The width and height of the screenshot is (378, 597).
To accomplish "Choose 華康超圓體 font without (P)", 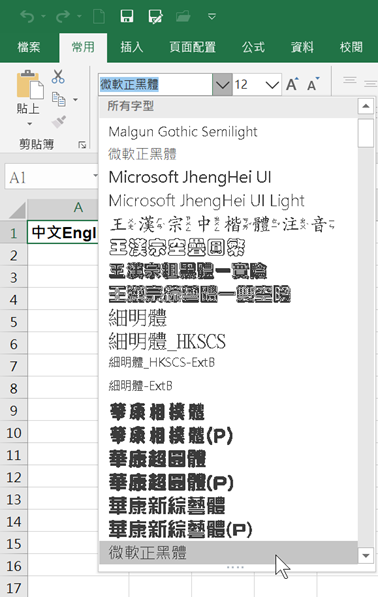I will pos(228,459).
